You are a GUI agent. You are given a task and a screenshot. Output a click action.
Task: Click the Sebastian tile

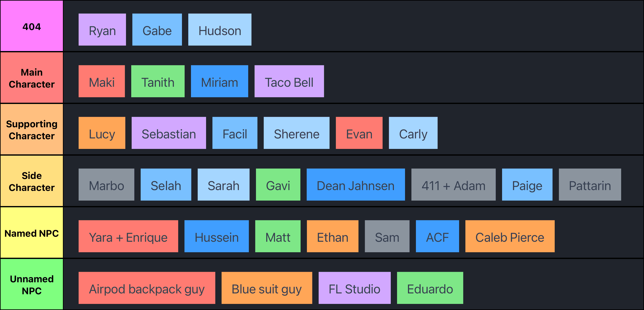169,133
